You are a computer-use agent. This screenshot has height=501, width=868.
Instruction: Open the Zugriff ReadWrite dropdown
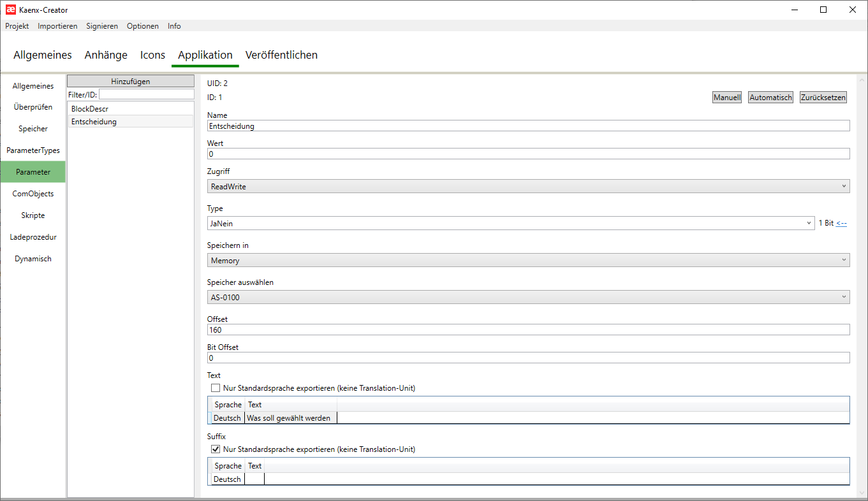pyautogui.click(x=528, y=186)
